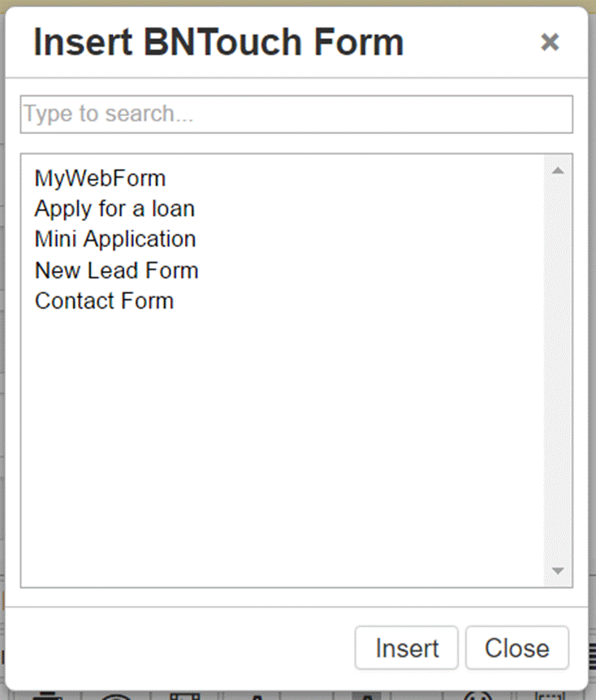The image size is (596, 700).
Task: Click the printer icon peeking below dialog
Action: pyautogui.click(x=47, y=696)
